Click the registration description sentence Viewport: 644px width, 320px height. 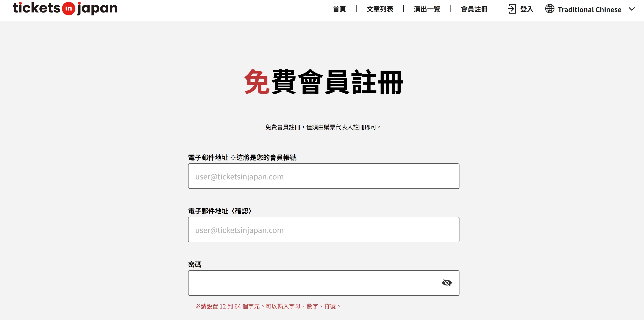[x=323, y=127]
